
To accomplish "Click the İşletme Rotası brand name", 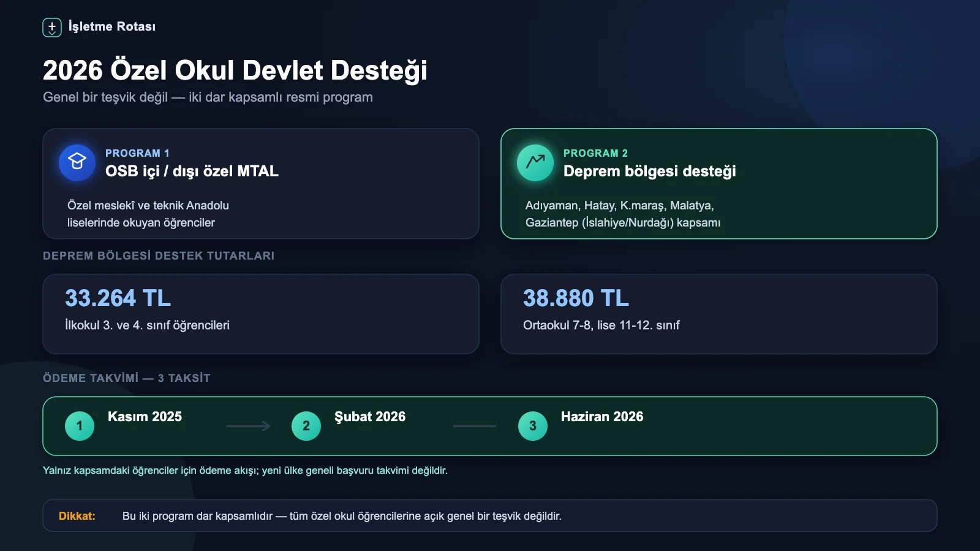I will 112,26.
